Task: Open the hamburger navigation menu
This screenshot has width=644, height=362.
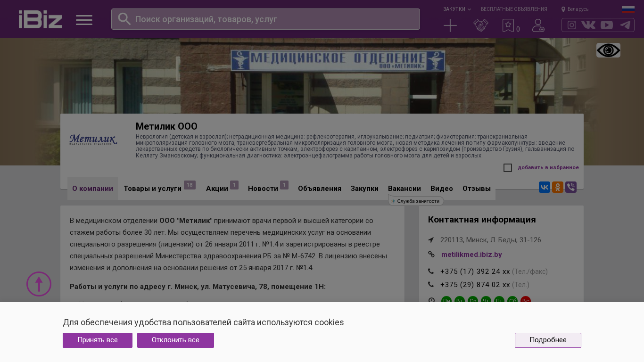Action: click(84, 20)
